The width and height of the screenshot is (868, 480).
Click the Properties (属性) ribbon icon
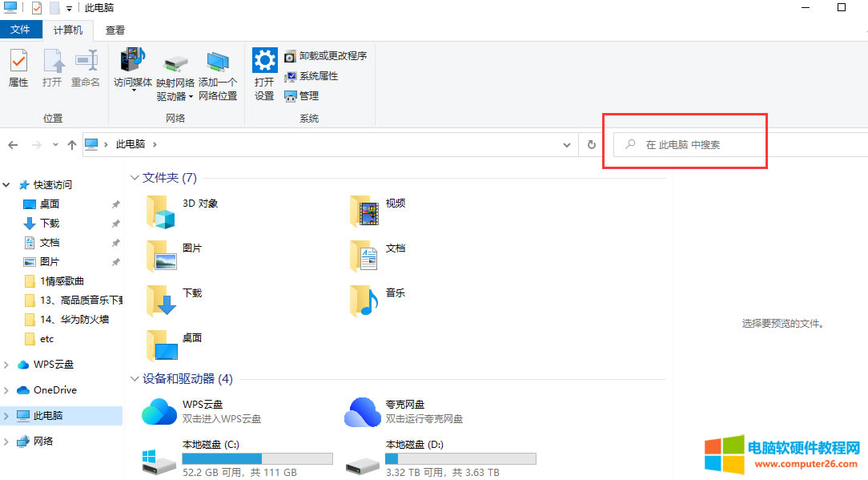click(x=18, y=69)
